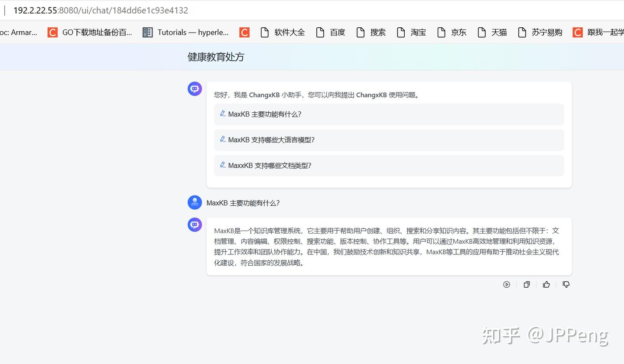Click the page icon before 软件大全 bookmark
Viewport: 624px width, 364px height.
pos(265,32)
